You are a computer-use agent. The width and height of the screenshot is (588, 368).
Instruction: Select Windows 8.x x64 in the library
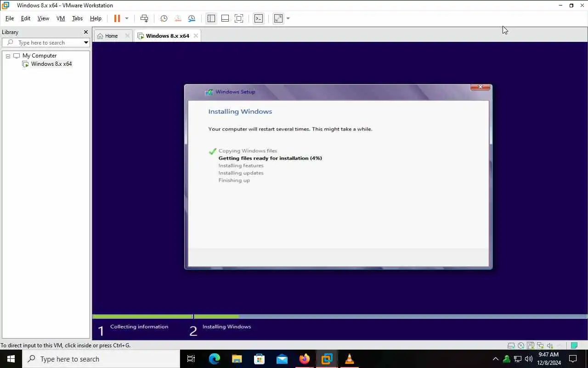(x=51, y=64)
